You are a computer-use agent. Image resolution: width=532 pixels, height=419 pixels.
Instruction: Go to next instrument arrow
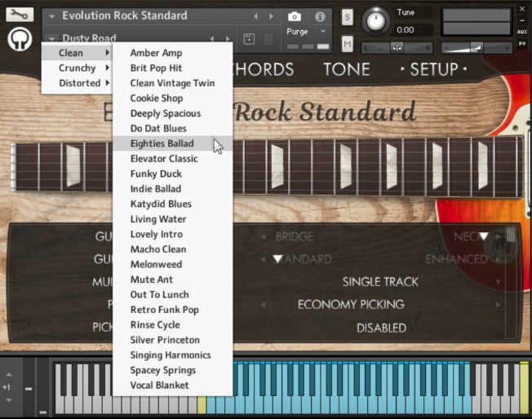click(271, 16)
